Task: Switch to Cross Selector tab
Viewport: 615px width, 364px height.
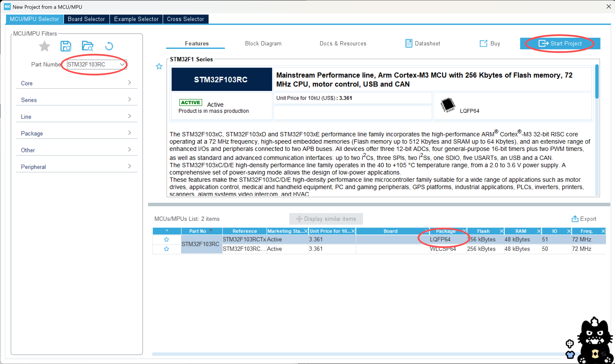Action: point(186,19)
